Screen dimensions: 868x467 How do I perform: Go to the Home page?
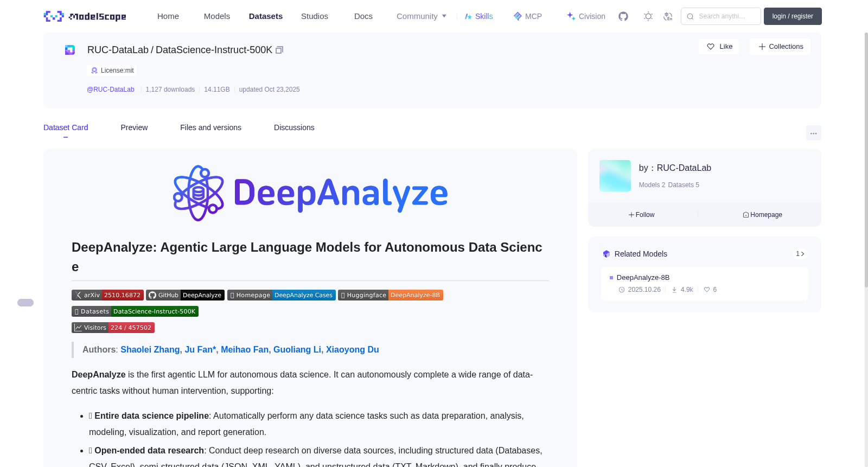(x=168, y=16)
